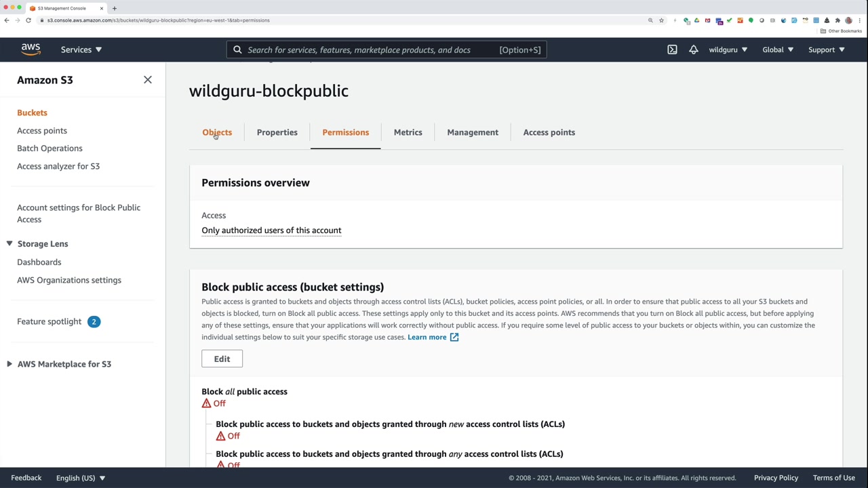Collapse the Storage Lens section

[x=9, y=243]
